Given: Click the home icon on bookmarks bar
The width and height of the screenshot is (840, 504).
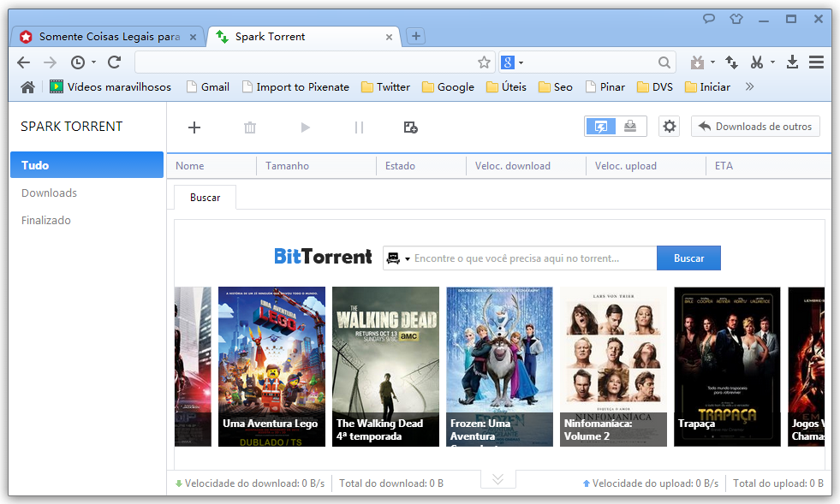Looking at the screenshot, I should [28, 86].
